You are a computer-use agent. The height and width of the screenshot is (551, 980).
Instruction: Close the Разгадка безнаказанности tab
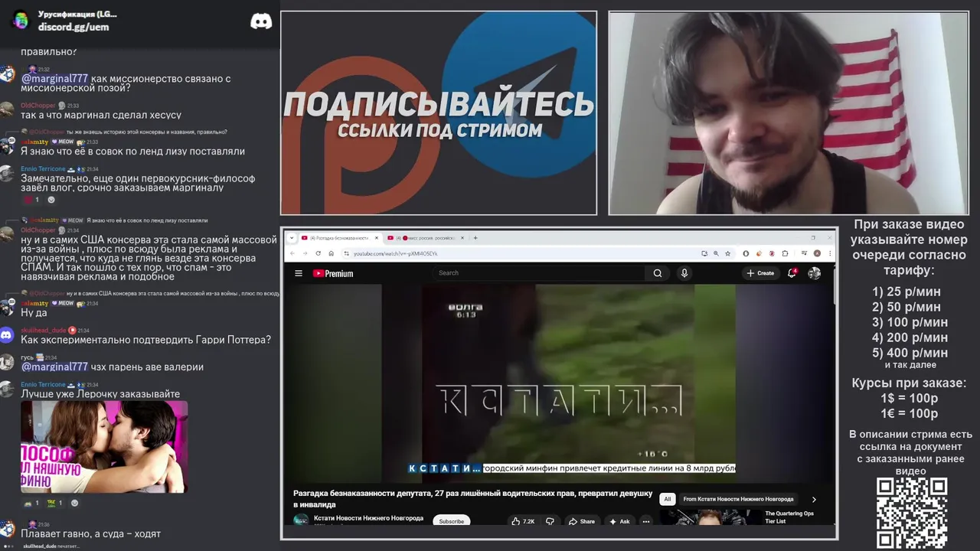click(x=377, y=238)
